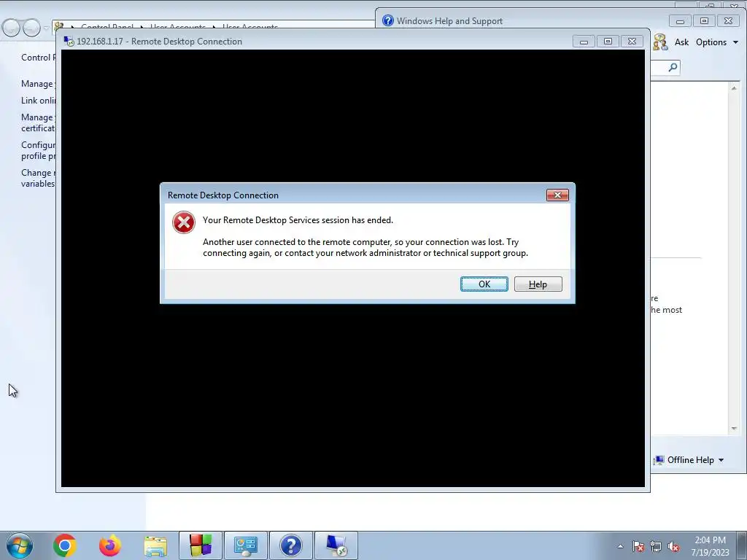Screen dimensions: 747x560
Task: Open Ask in Windows Help and Support
Action: coord(681,42)
